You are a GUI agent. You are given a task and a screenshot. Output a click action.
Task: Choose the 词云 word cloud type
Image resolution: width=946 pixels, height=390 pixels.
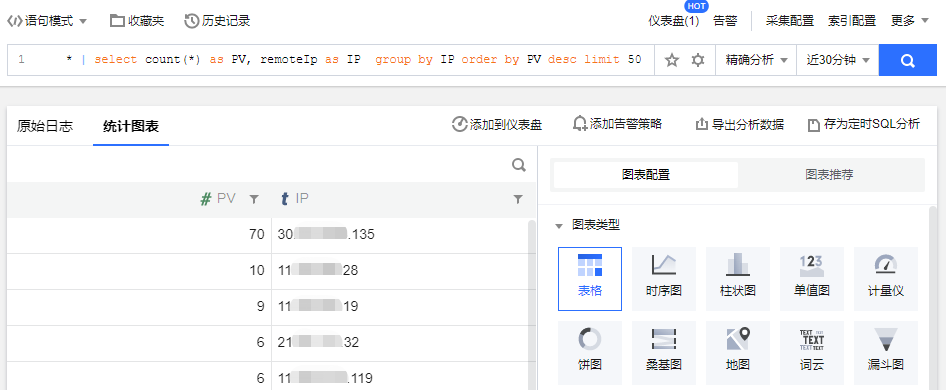pos(811,353)
